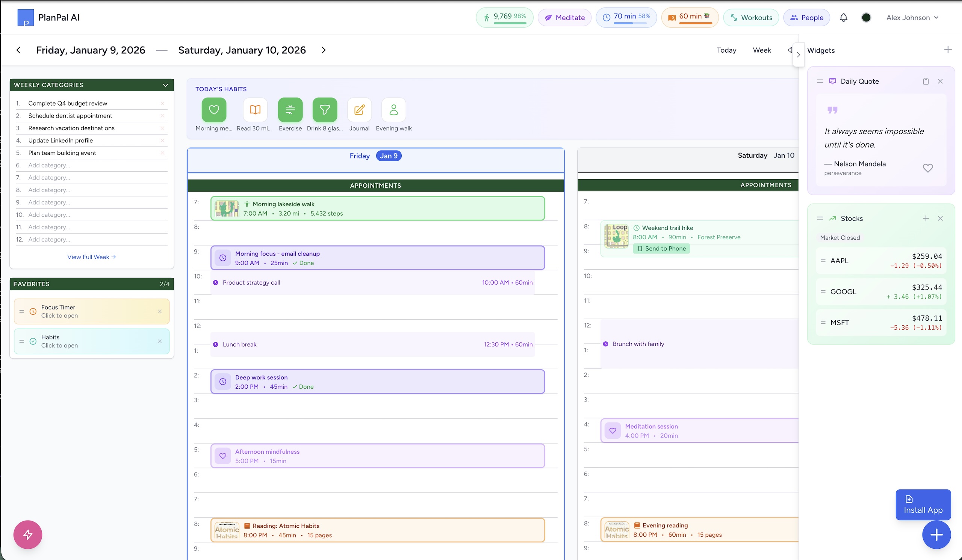Toggle the Morning meditation habit
This screenshot has width=962, height=560.
tap(214, 110)
